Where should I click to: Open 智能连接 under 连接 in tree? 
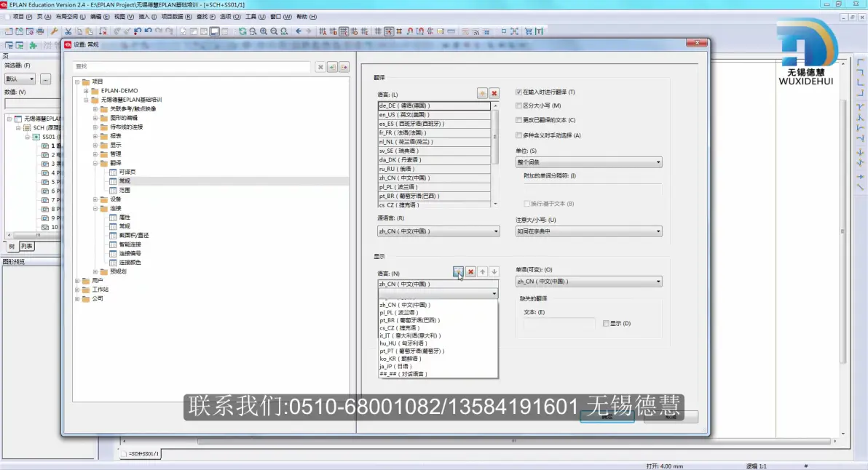[130, 244]
